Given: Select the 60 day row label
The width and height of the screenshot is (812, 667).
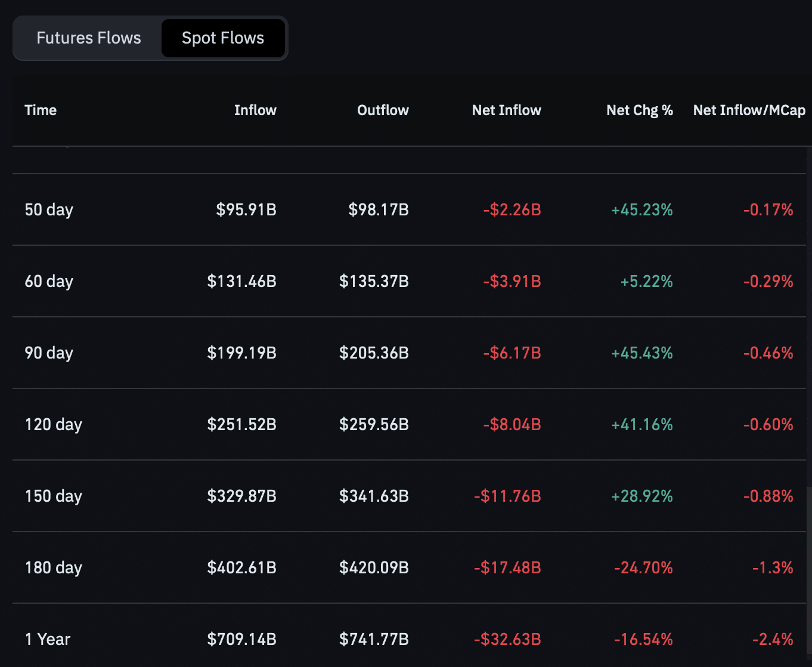Looking at the screenshot, I should (49, 282).
